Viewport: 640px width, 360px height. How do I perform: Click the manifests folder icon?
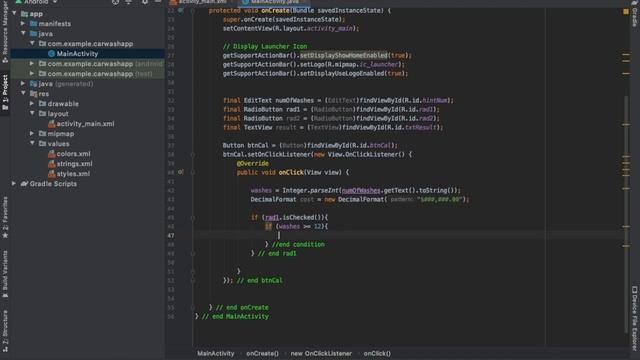[33, 24]
